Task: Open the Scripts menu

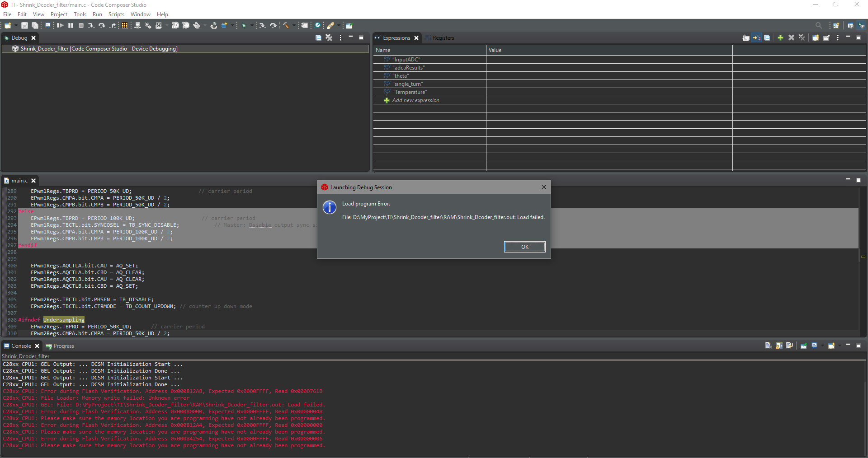Action: pyautogui.click(x=116, y=14)
